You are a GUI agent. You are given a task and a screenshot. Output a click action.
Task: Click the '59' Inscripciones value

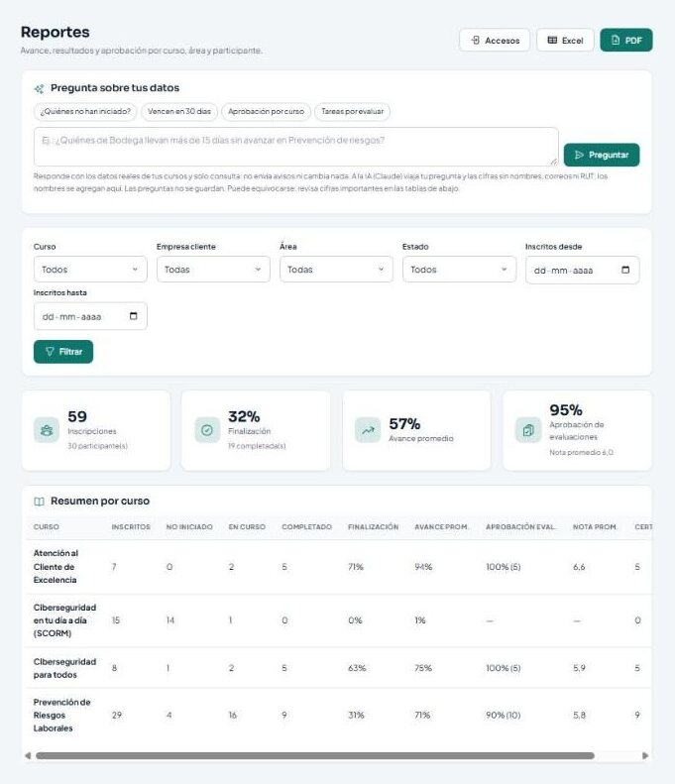click(x=77, y=416)
